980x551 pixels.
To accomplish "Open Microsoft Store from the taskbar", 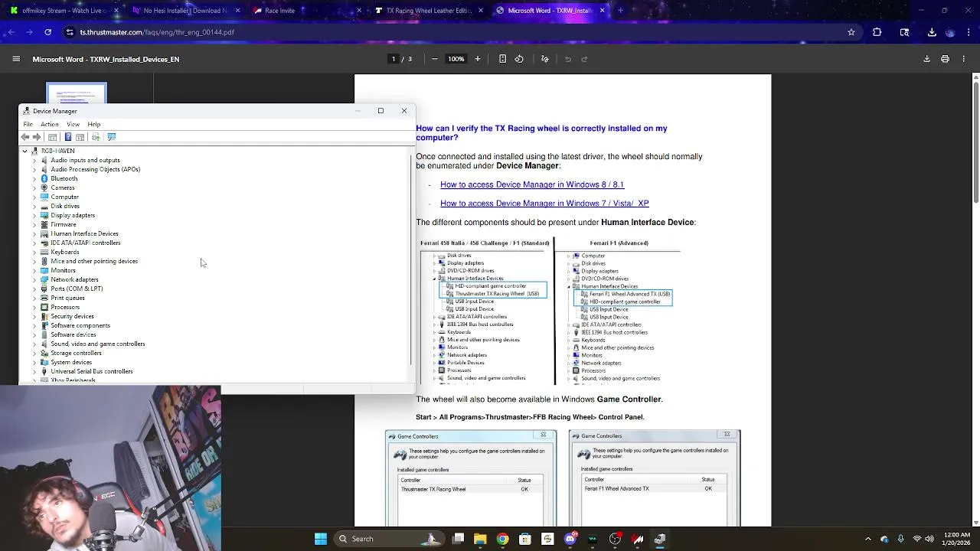I will coord(525,539).
